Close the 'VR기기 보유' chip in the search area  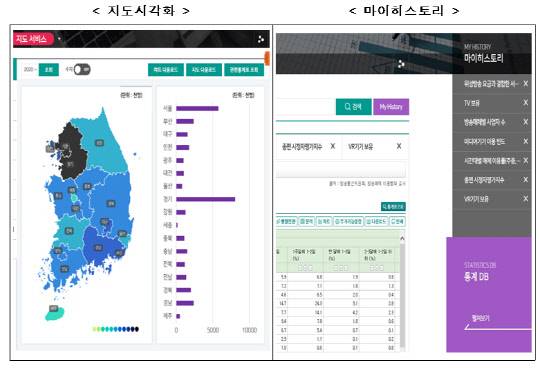[x=399, y=146]
